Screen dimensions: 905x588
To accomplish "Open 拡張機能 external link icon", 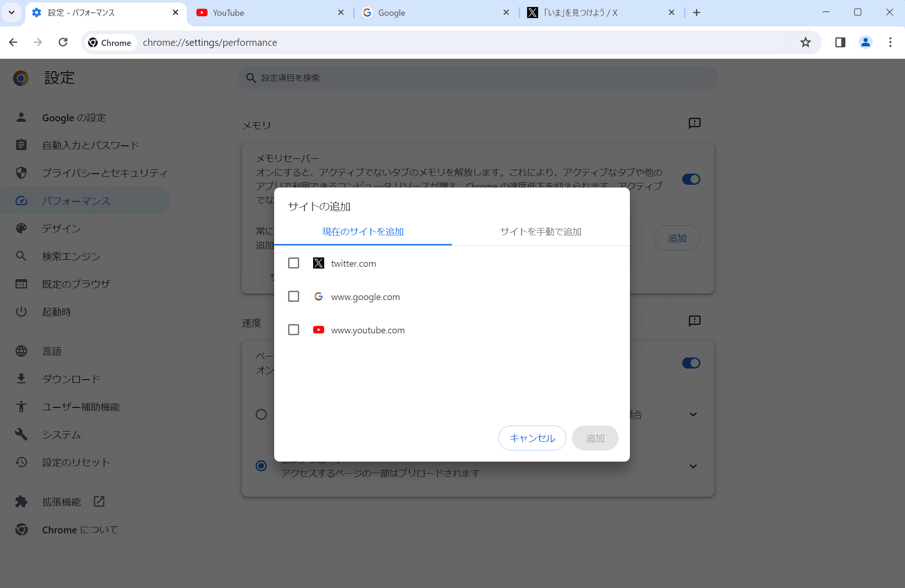I will tap(99, 501).
